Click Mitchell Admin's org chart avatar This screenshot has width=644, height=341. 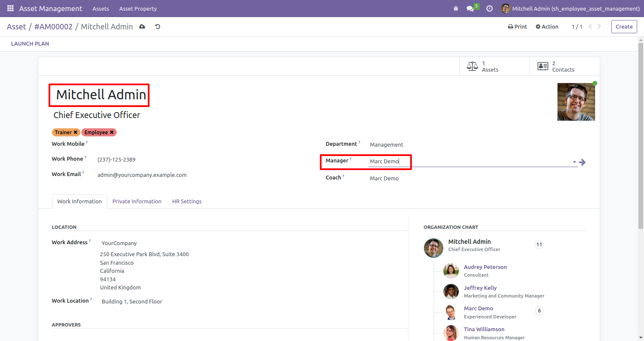(434, 248)
